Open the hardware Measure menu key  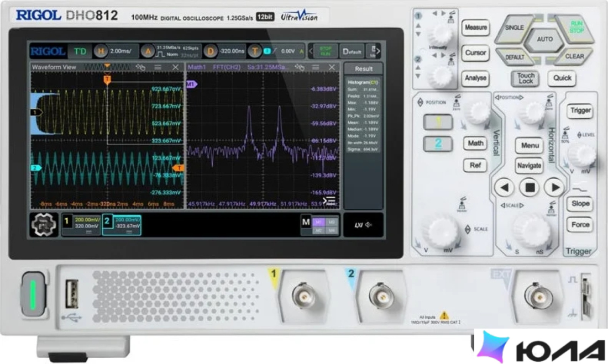[x=475, y=28]
